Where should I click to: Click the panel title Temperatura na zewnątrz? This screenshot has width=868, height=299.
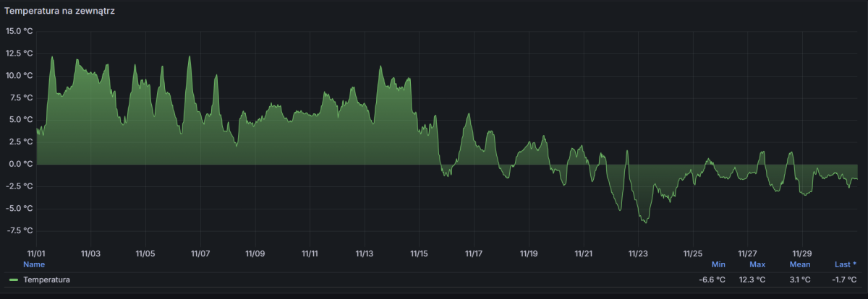(59, 11)
